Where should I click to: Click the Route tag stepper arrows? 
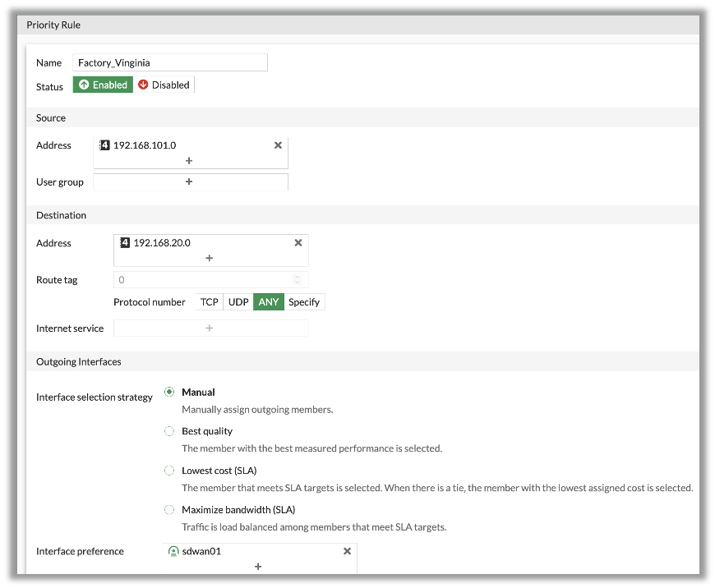point(298,280)
